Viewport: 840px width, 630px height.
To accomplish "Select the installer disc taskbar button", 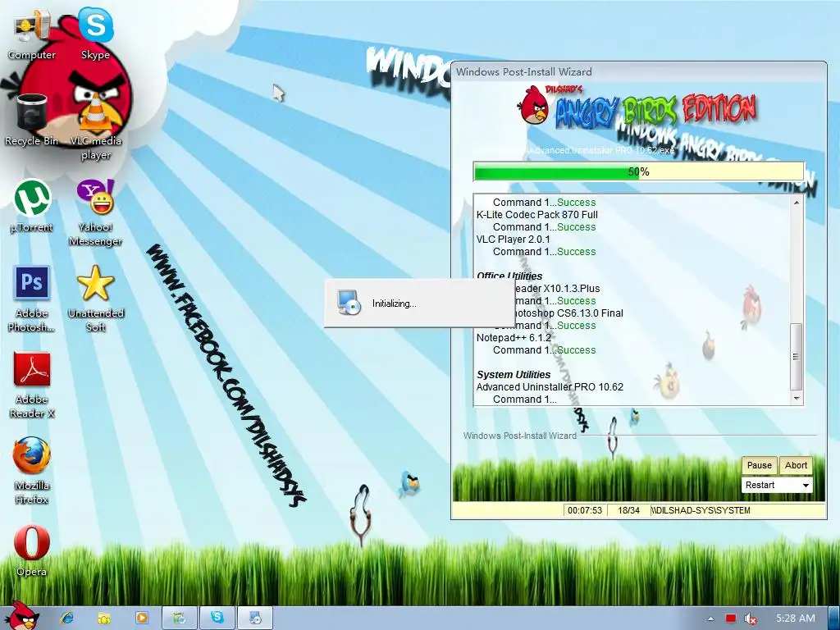I will pos(255,618).
